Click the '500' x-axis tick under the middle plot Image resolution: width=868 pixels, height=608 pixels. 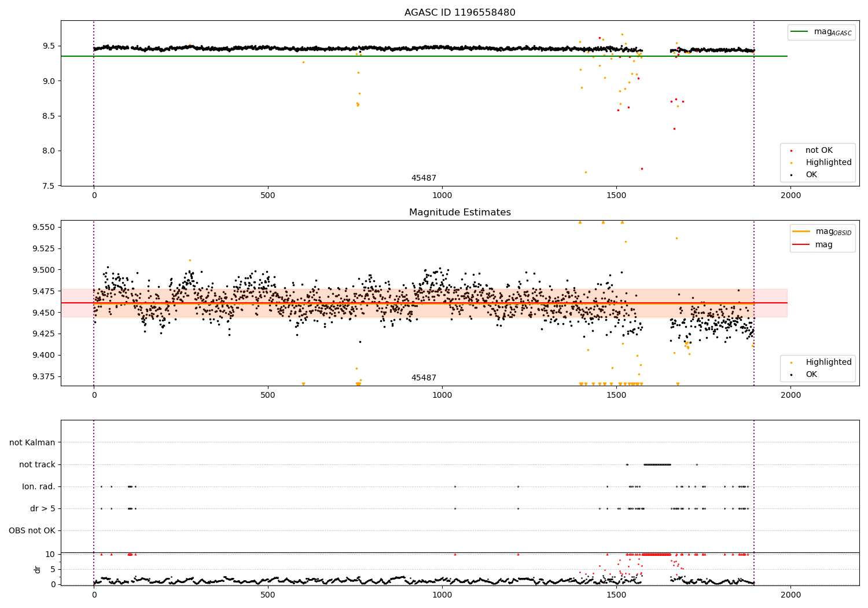(268, 395)
